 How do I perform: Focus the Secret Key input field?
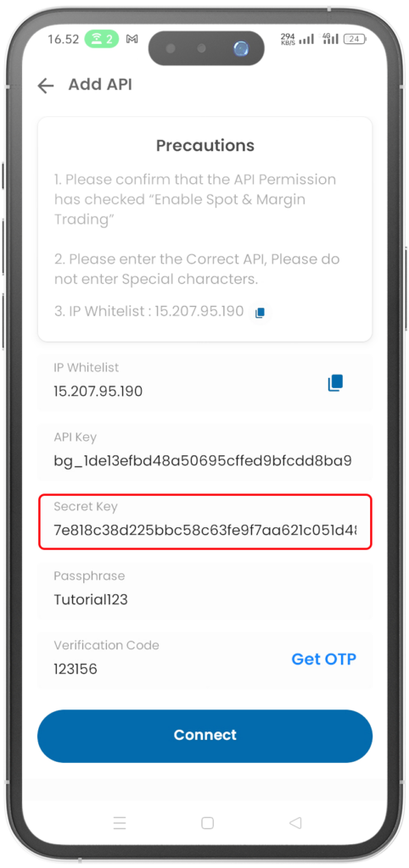(x=205, y=521)
